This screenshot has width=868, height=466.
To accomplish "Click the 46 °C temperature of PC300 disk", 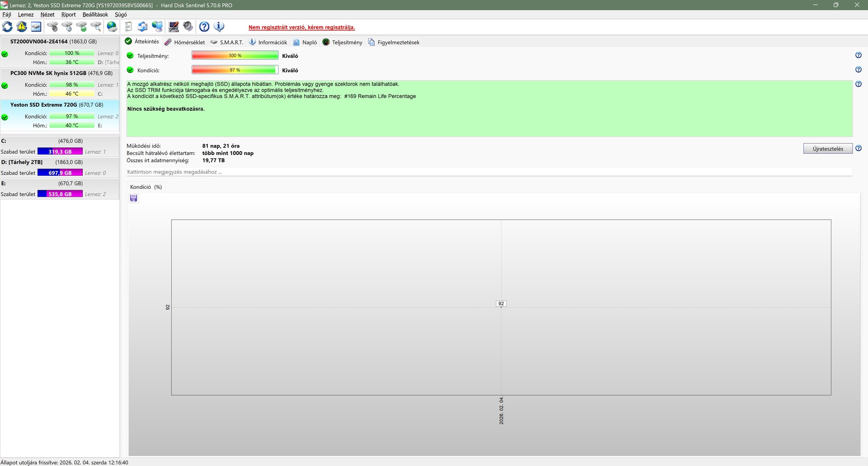I will 72,94.
